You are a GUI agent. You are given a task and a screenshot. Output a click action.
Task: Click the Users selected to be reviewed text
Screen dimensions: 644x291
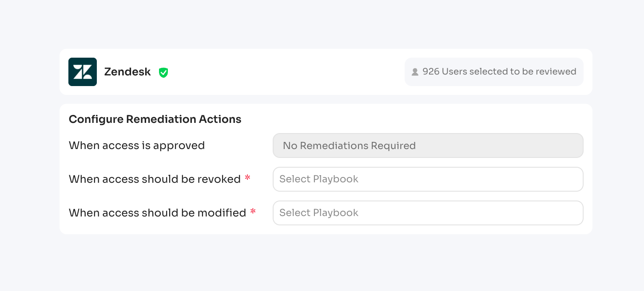click(509, 72)
